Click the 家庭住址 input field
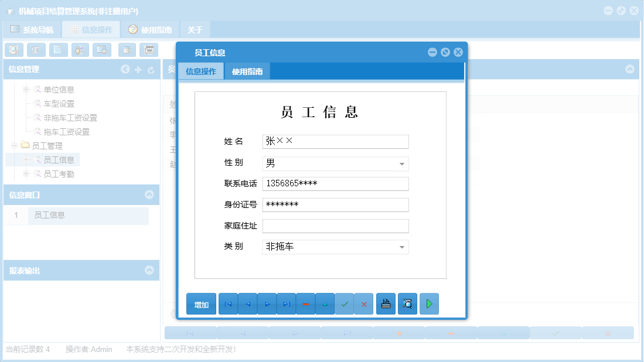The image size is (644, 362). click(335, 226)
